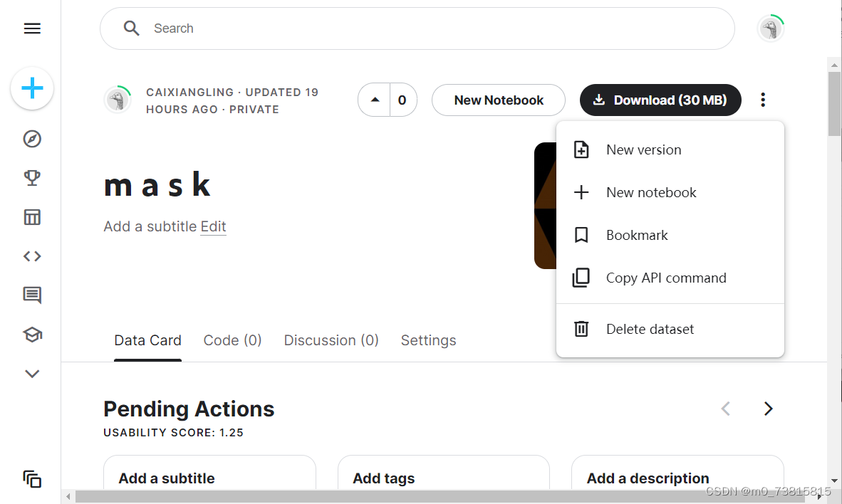The image size is (842, 504).
Task: Select Delete dataset from the menu
Action: click(649, 329)
